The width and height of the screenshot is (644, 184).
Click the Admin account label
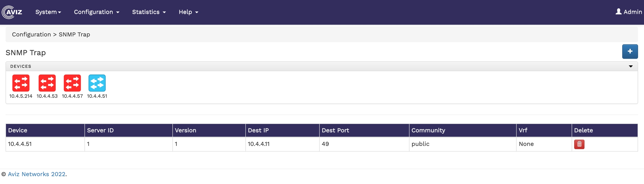[633, 12]
